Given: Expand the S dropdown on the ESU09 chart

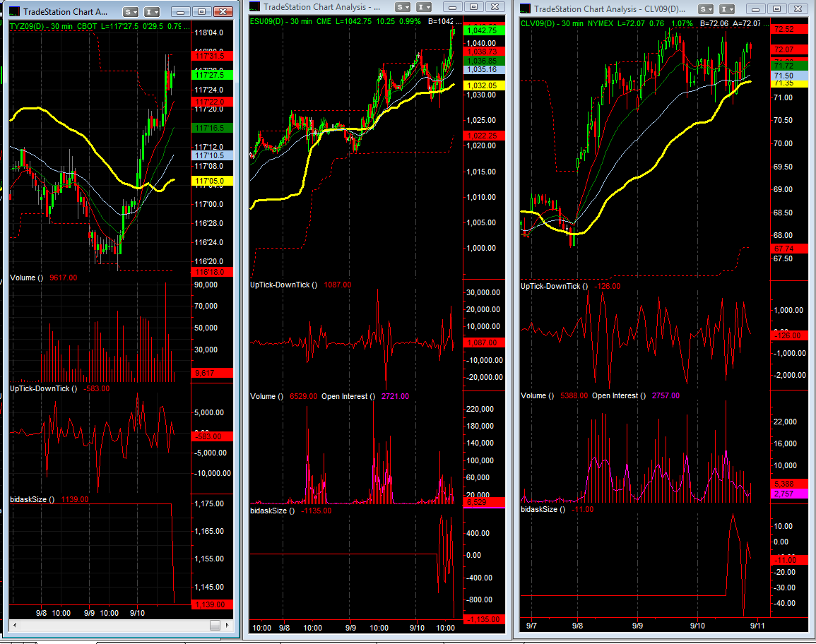Looking at the screenshot, I should coord(403,6).
